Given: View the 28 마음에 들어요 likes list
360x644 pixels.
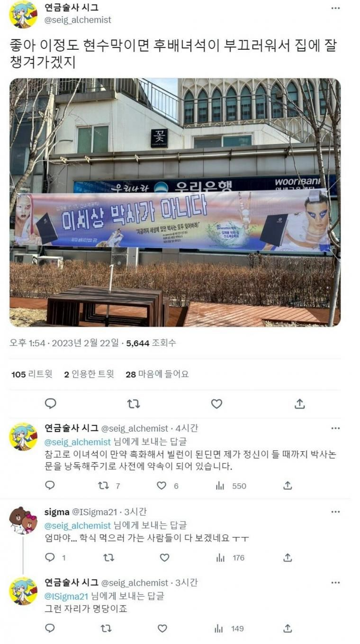Looking at the screenshot, I should point(157,374).
